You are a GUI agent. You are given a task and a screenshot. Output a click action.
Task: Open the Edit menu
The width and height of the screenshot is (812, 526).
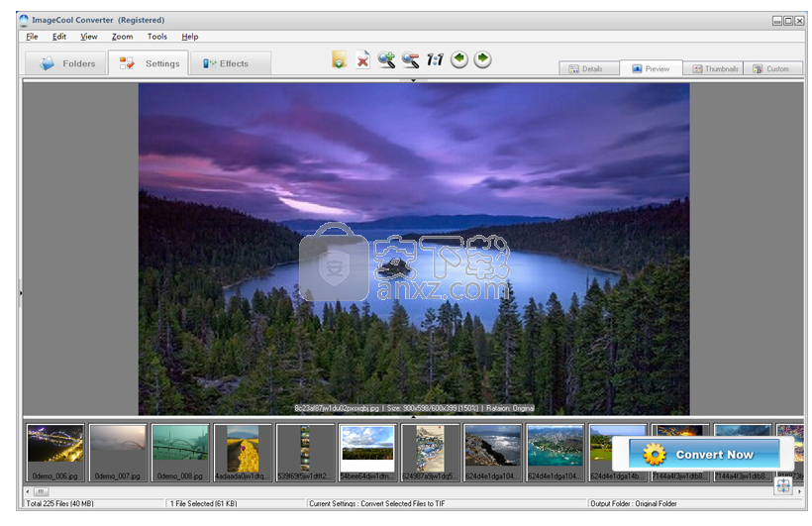(x=59, y=37)
